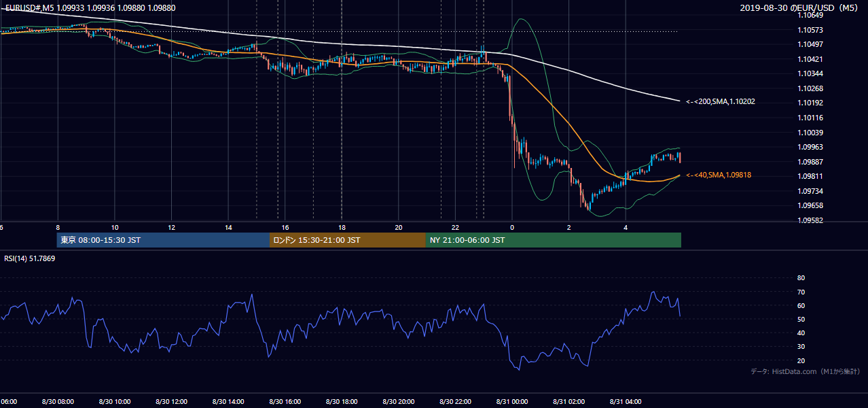Click the RSI scale level 80

coord(801,278)
